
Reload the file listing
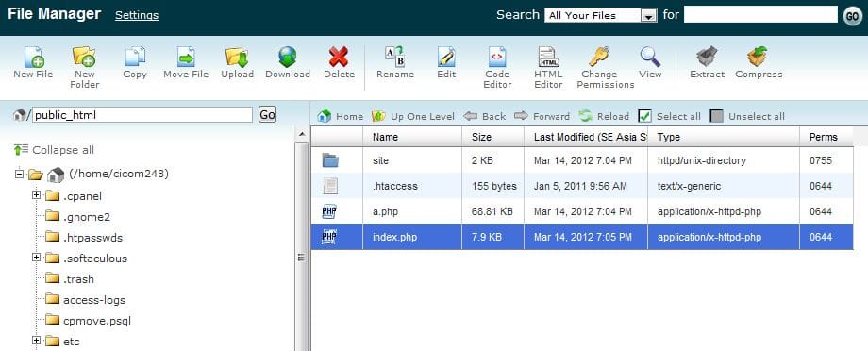pos(604,116)
